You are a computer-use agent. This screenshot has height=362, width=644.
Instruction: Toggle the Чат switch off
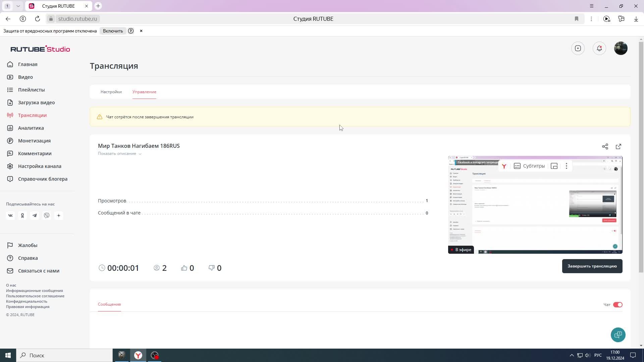pos(618,305)
